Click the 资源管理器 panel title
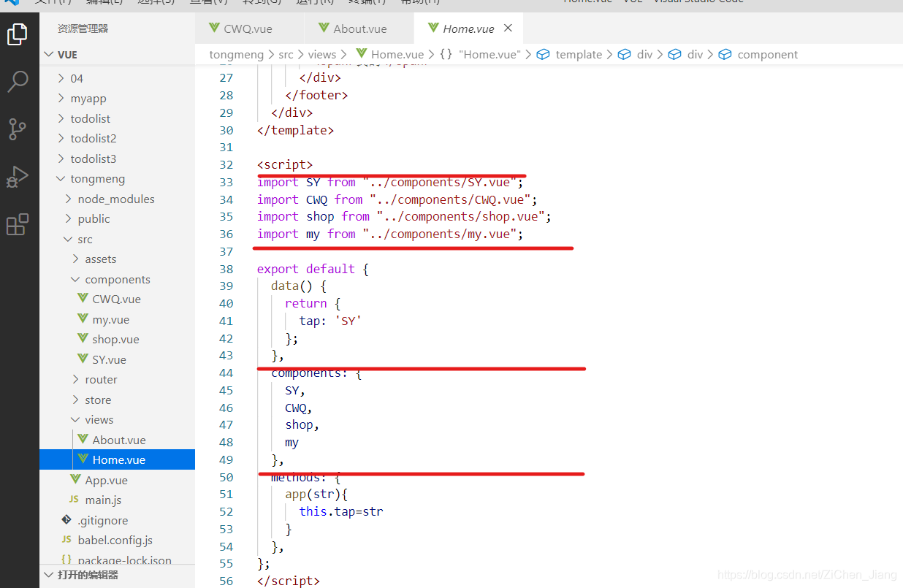Viewport: 903px width, 588px height. click(83, 28)
